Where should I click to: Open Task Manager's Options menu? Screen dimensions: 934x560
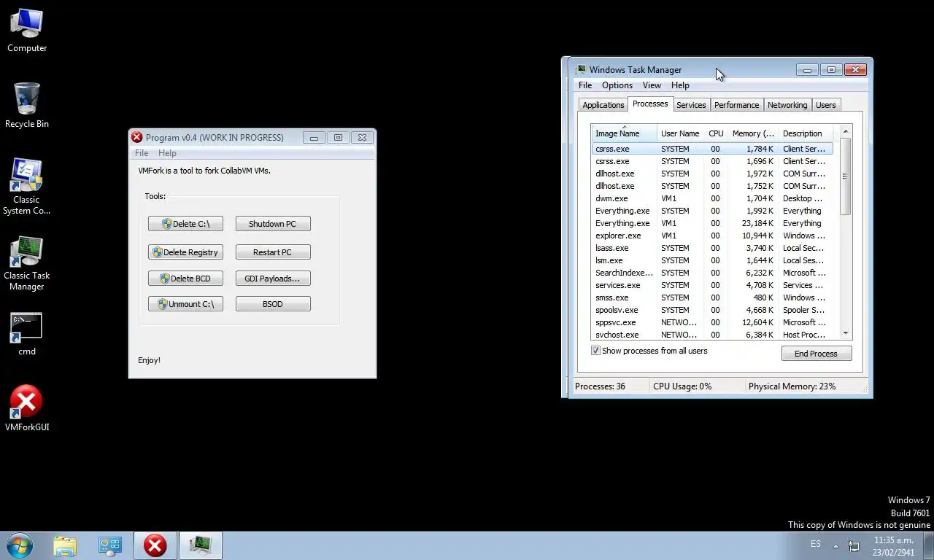[x=617, y=85]
